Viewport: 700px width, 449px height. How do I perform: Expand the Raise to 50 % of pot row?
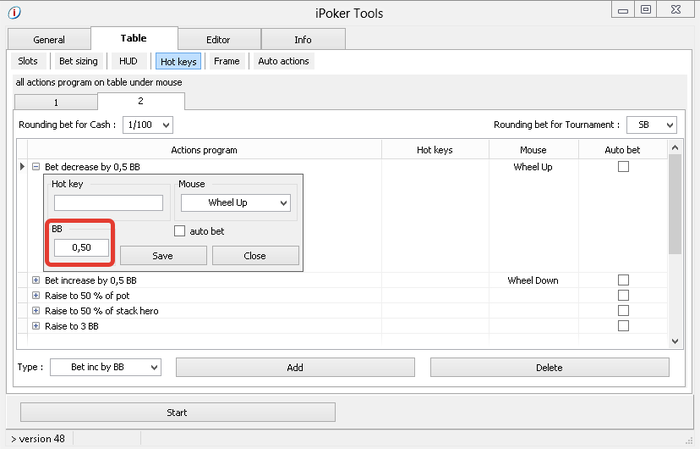[x=36, y=296]
